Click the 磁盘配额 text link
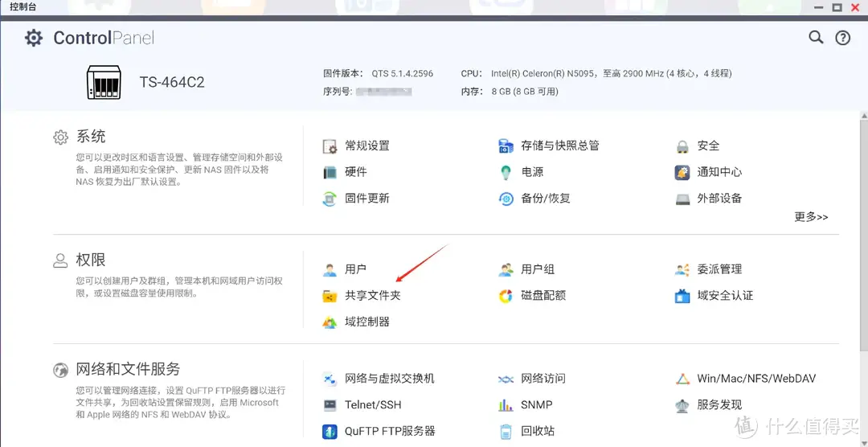The image size is (868, 447). tap(543, 296)
